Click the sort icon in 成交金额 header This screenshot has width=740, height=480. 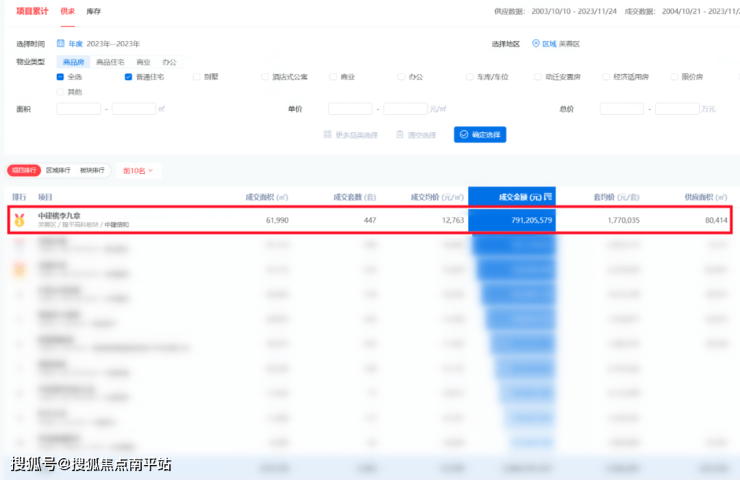coord(547,196)
